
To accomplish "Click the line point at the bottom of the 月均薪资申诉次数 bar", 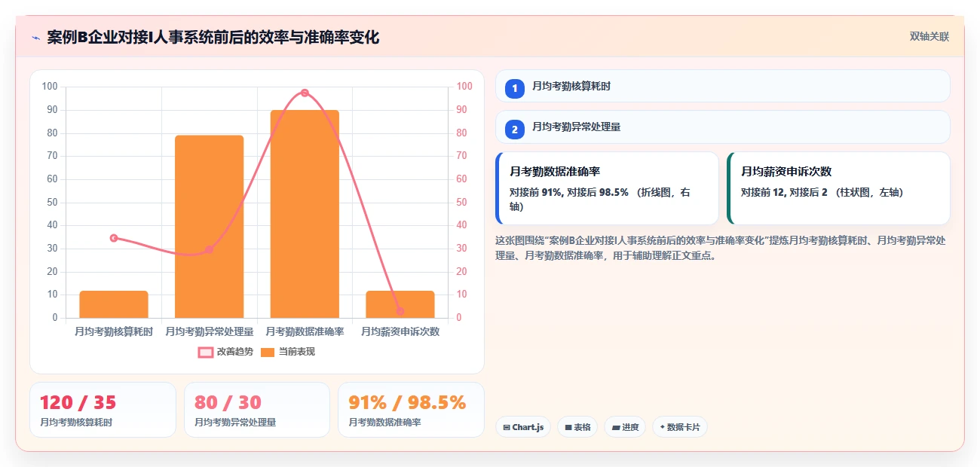I will pyautogui.click(x=400, y=311).
